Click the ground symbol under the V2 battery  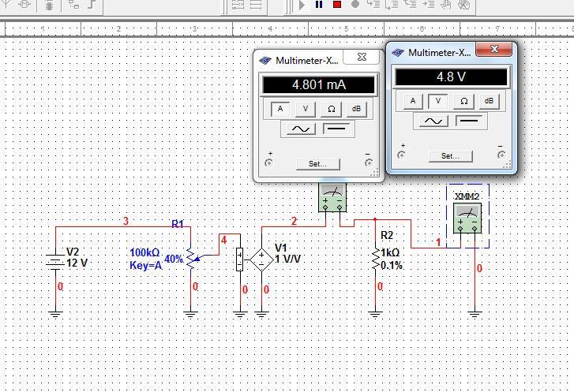click(55, 314)
